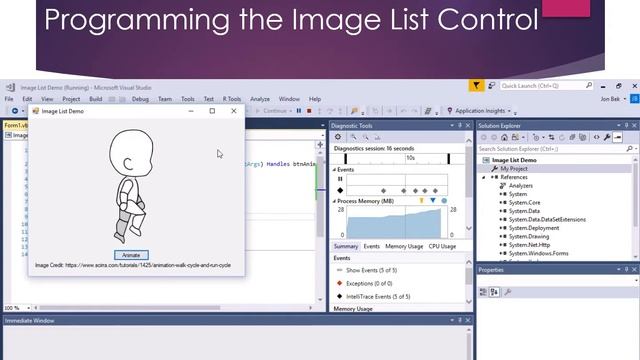This screenshot has width=640, height=360.
Task: Open Diagnostic Tools settings gear
Action: point(338,137)
